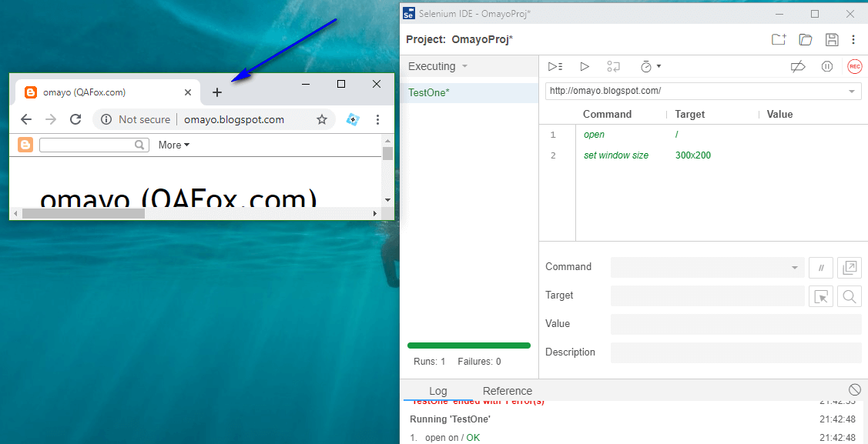Screen dimensions: 868x444
Task: Open a new browser tab
Action: (x=216, y=92)
